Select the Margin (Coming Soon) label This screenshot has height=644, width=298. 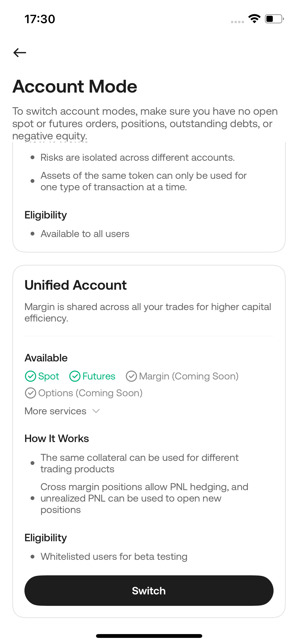189,376
